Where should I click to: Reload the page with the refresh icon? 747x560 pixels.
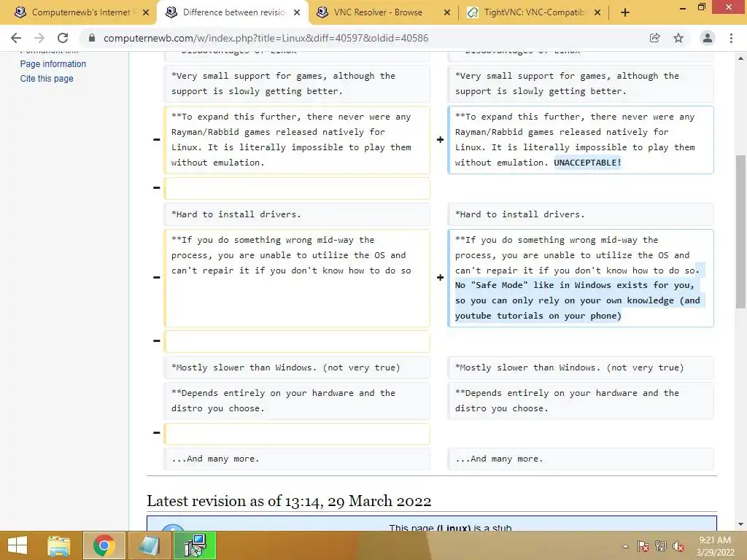(x=63, y=38)
